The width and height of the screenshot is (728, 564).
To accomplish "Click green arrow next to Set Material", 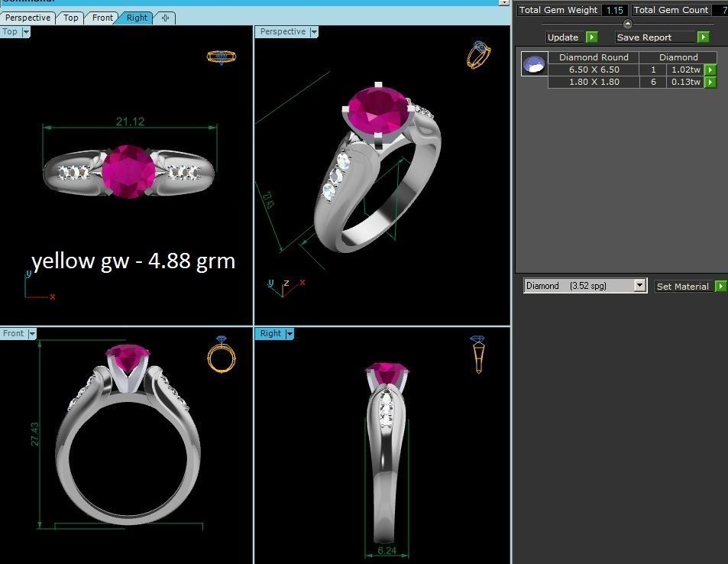I will pos(720,286).
